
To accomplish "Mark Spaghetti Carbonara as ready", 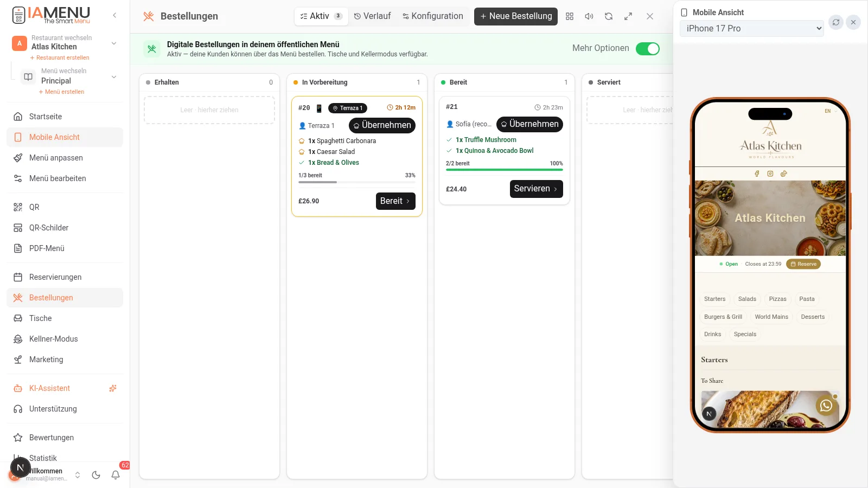I will (302, 141).
